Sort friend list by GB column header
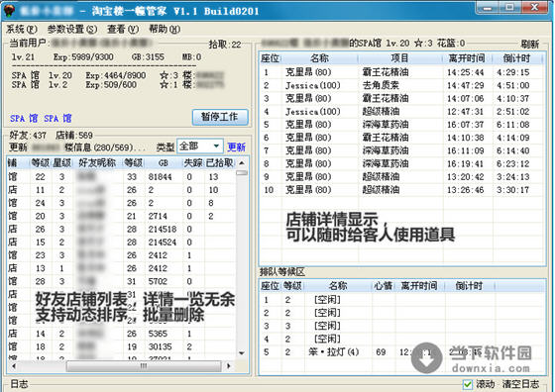 click(164, 163)
